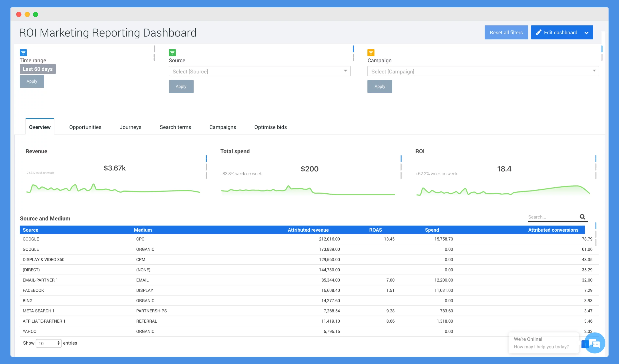Viewport: 619px width, 364px height.
Task: Click the EMAIL-PARTNER 1 source cell
Action: point(40,280)
